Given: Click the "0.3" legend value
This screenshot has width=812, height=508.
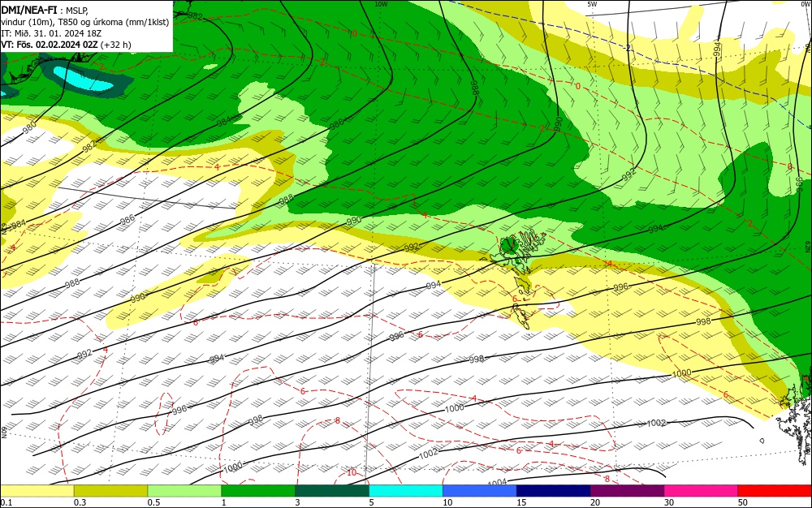Looking at the screenshot, I should 80,502.
